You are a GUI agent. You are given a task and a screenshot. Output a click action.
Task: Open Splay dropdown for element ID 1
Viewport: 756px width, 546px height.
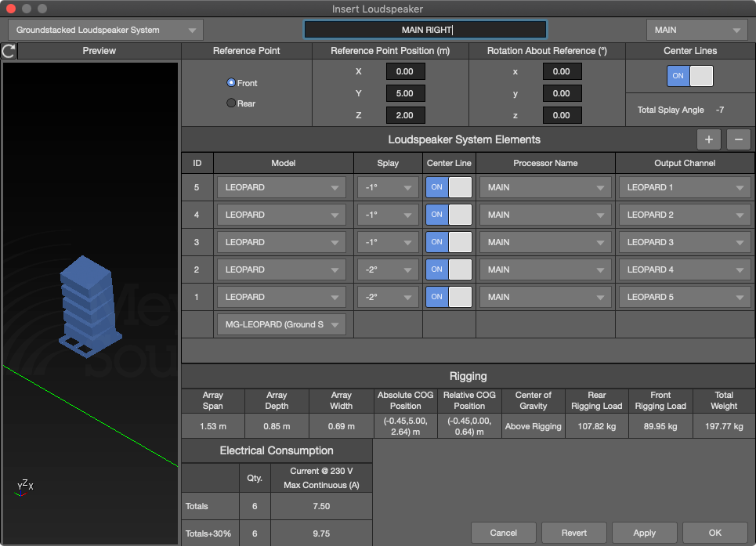(x=388, y=298)
